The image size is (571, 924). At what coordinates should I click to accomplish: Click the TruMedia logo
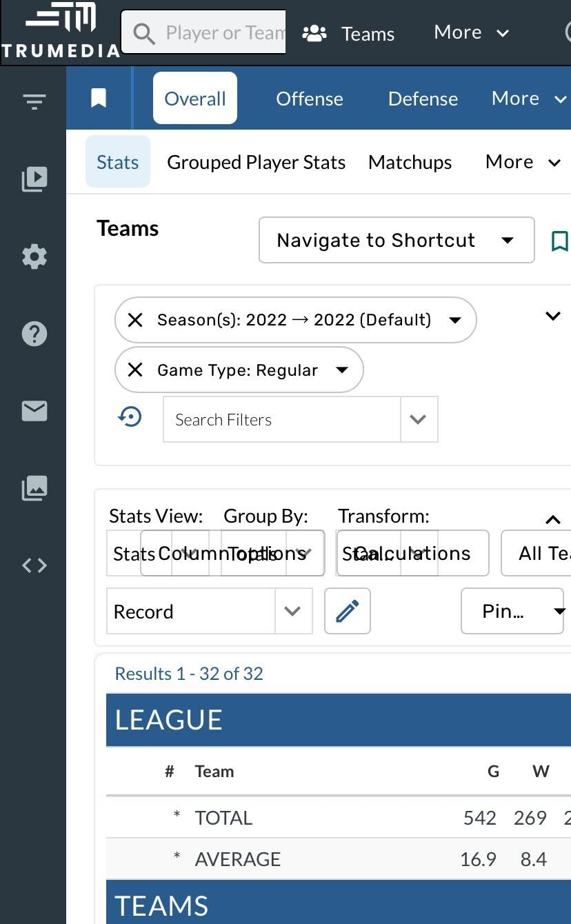click(x=60, y=30)
